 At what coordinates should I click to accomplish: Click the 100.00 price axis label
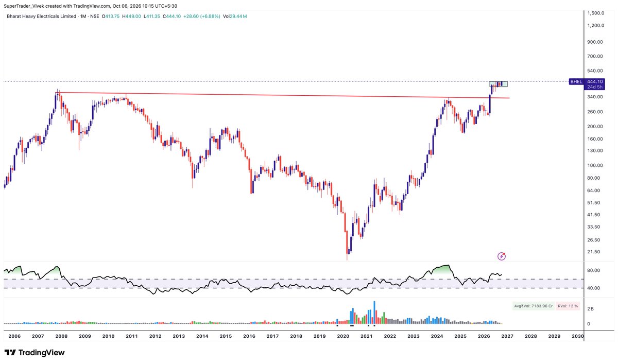[595, 166]
